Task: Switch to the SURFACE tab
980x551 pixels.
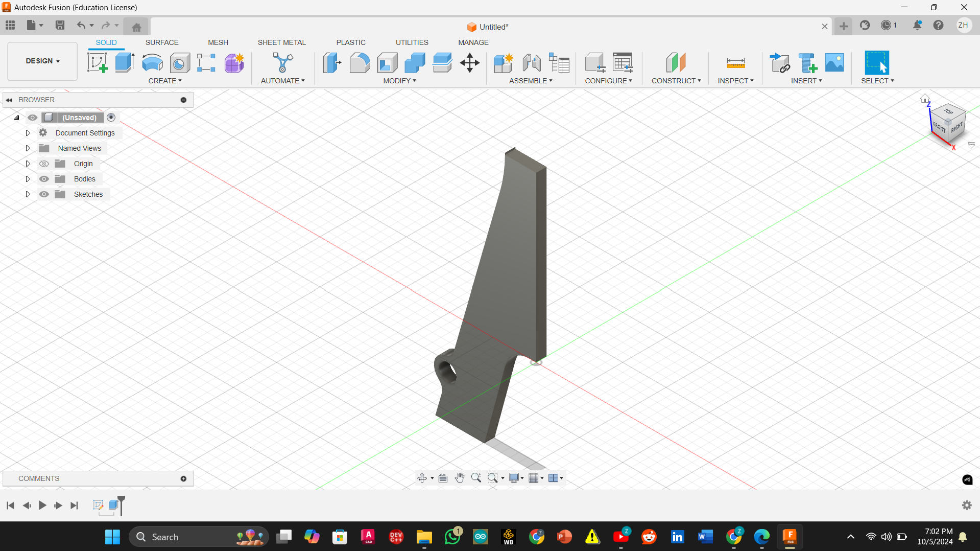Action: (x=162, y=42)
